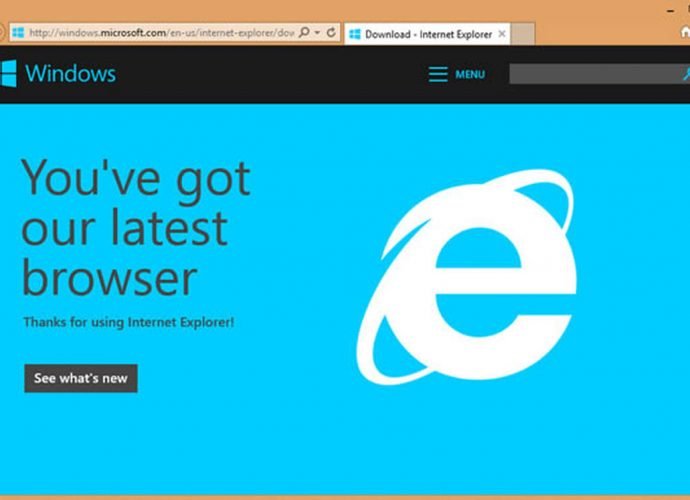This screenshot has height=500, width=690.
Task: Click the Home icon in browser toolbar
Action: (x=685, y=32)
